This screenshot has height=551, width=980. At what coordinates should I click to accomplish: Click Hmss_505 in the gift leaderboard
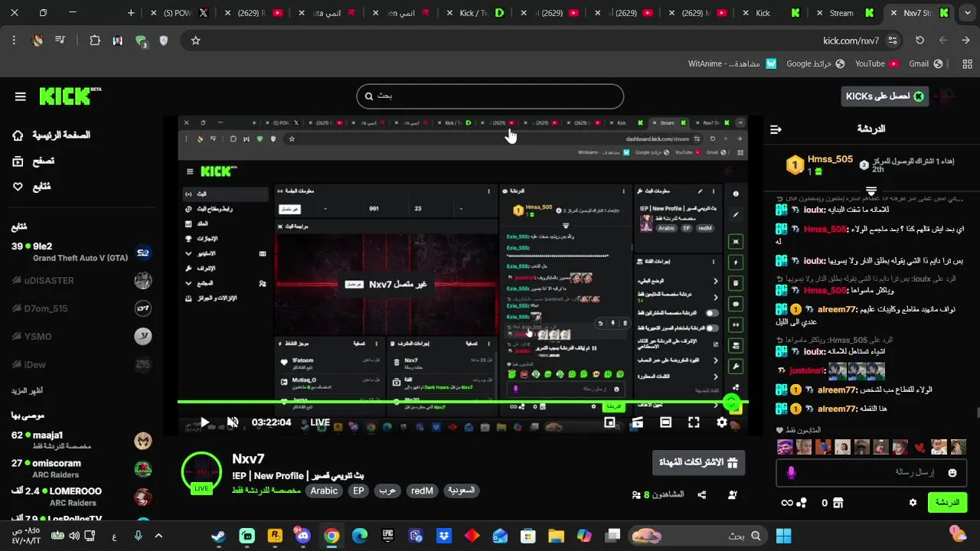click(830, 159)
